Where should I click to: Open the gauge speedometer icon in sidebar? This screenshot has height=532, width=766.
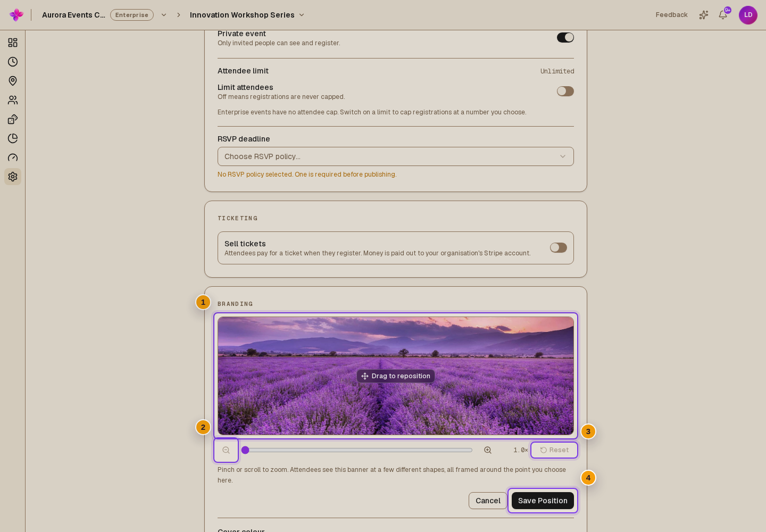(x=13, y=157)
